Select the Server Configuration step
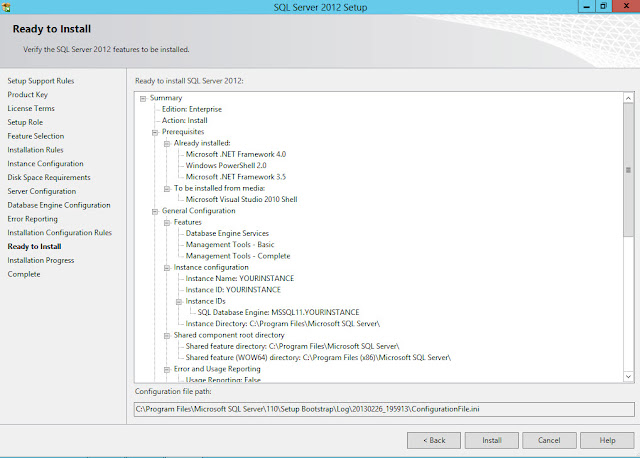Image resolution: width=640 pixels, height=458 pixels. pyautogui.click(x=42, y=191)
